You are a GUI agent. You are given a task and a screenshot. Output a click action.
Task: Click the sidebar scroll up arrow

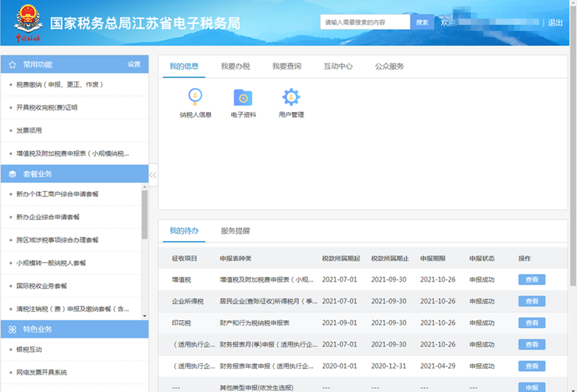pyautogui.click(x=144, y=187)
